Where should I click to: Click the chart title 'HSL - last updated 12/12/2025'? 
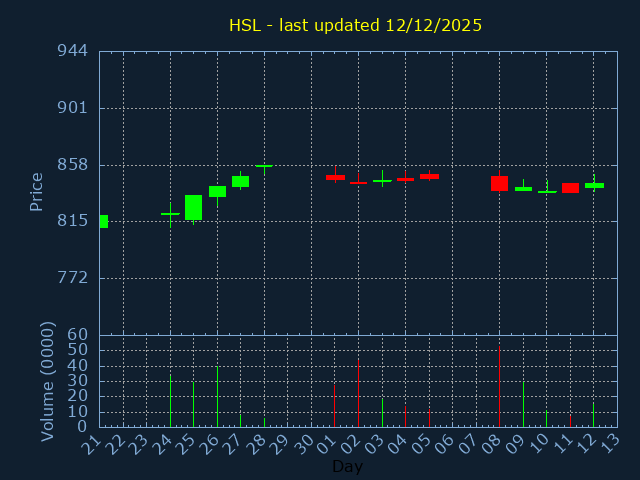pyautogui.click(x=355, y=25)
